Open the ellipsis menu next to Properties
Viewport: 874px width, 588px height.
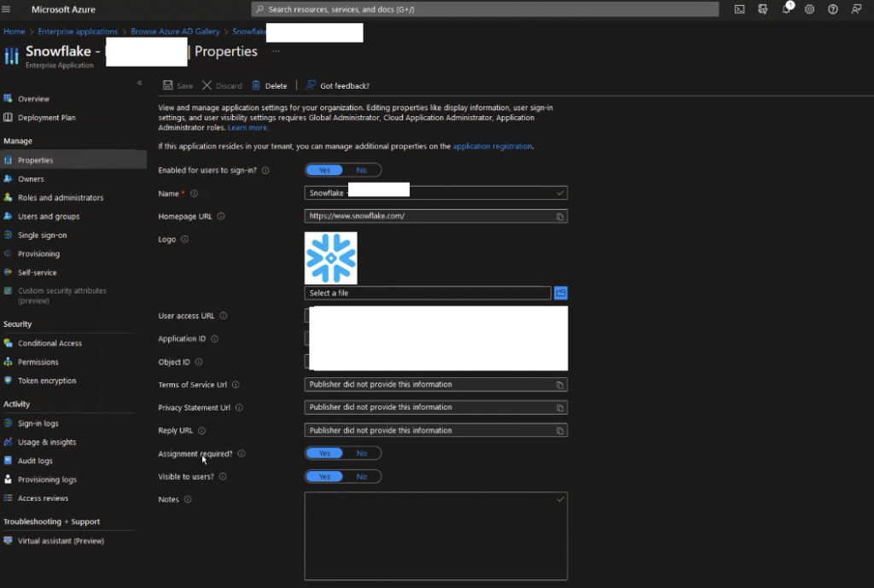pos(276,52)
